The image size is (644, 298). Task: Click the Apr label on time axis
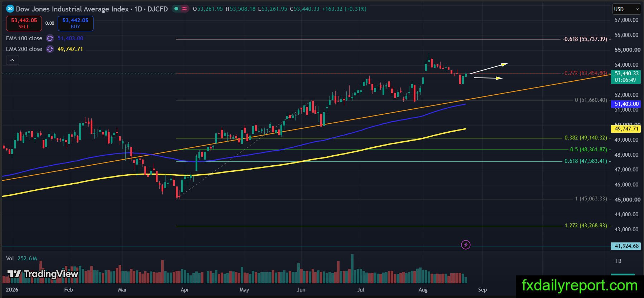[185, 290]
